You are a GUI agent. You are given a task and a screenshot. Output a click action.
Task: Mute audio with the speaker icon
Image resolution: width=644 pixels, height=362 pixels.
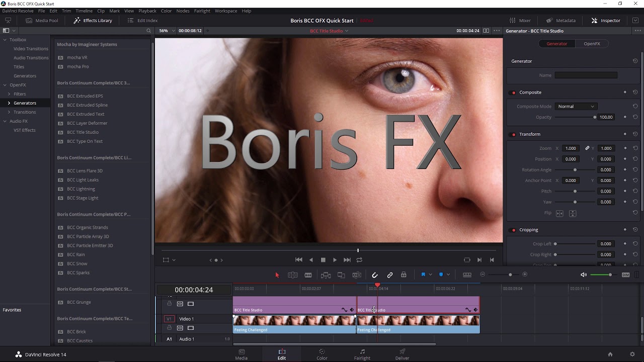pyautogui.click(x=584, y=275)
